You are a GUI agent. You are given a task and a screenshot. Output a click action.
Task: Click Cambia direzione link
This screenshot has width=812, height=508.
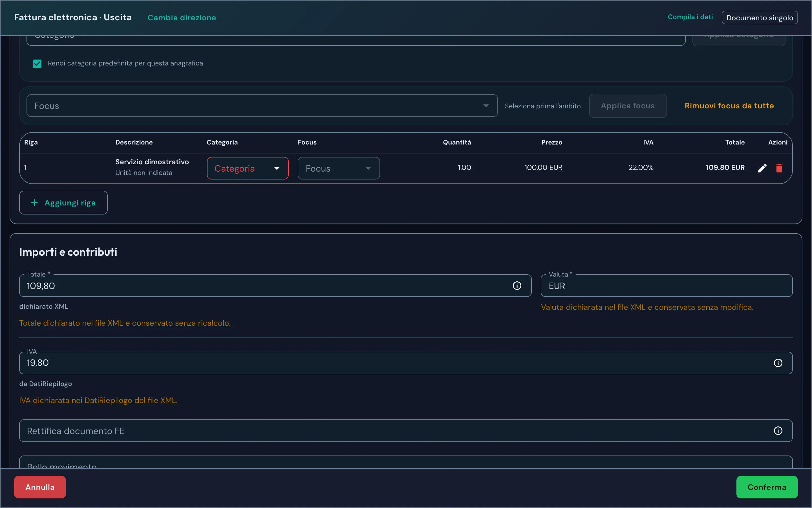(x=182, y=17)
